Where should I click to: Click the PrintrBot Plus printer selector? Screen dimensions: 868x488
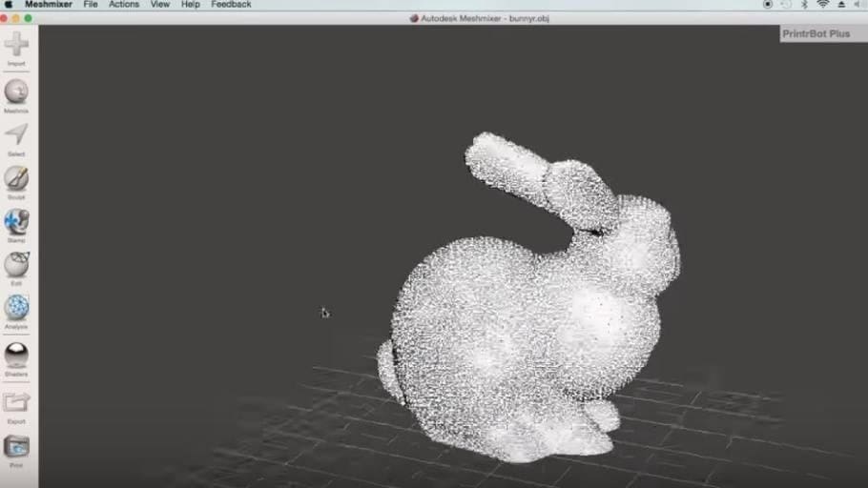[823, 33]
